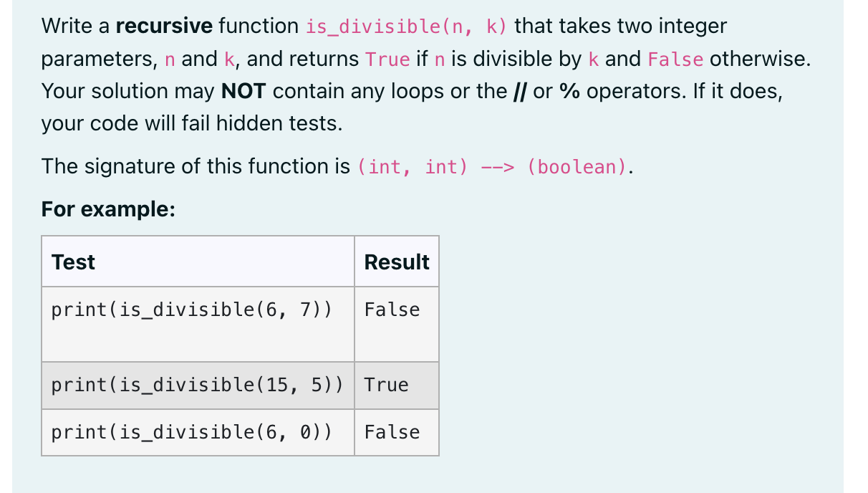Screen dimensions: 868x493
Task: Click the False result for last test
Action: (391, 431)
